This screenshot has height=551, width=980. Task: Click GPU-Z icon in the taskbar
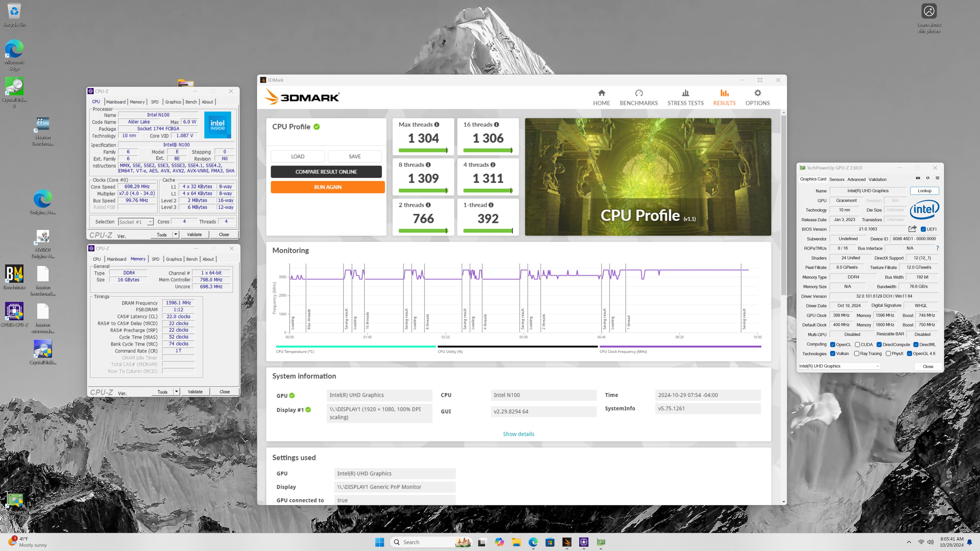(601, 542)
